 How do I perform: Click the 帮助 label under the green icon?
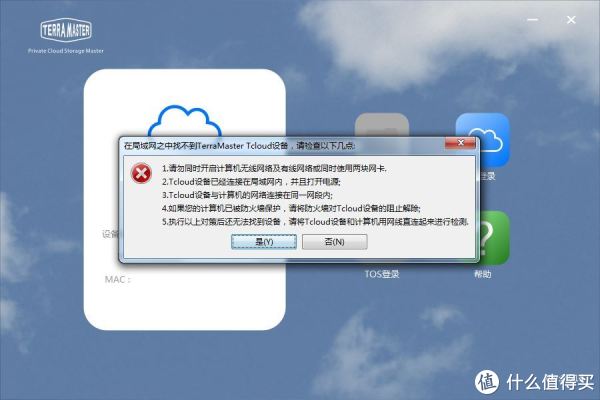point(483,274)
